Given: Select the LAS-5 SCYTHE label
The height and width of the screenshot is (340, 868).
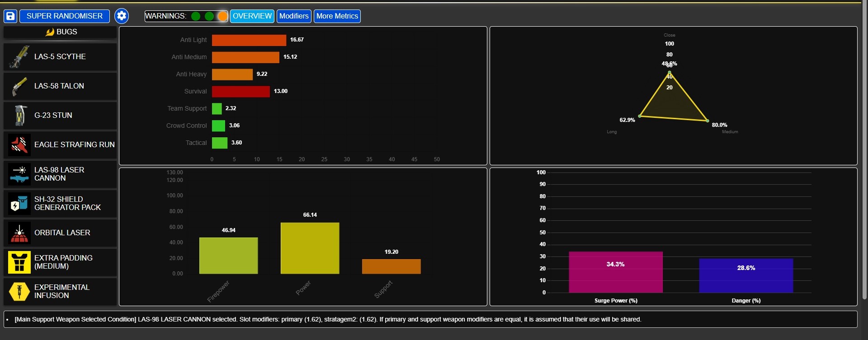Looking at the screenshot, I should click(60, 57).
